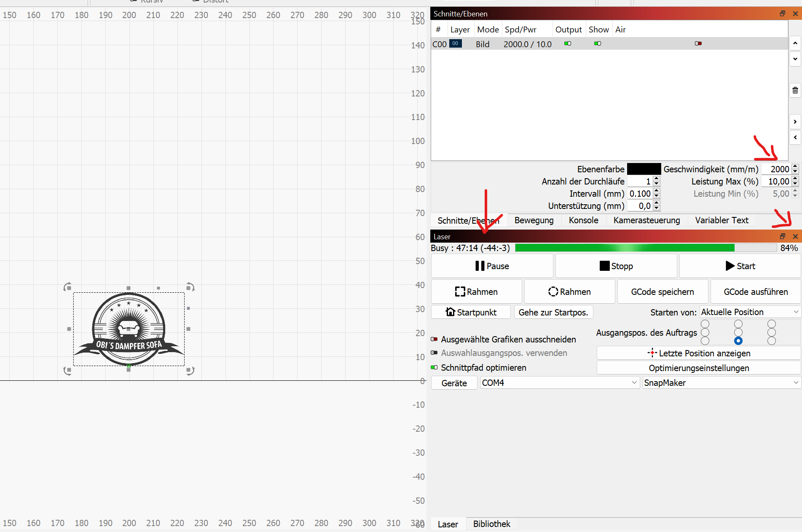802x532 pixels.
Task: Switch to the Bewegung tab
Action: [x=534, y=220]
